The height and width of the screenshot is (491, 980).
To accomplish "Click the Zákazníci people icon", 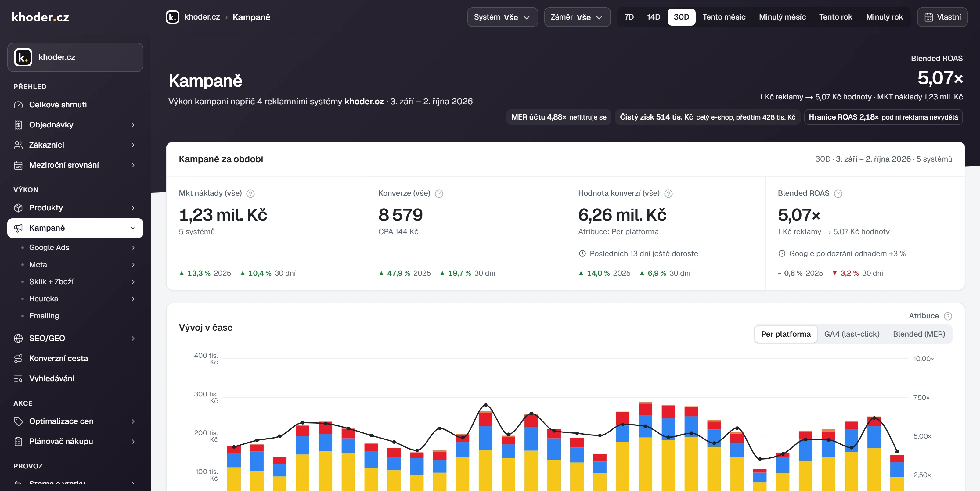I will coord(18,145).
